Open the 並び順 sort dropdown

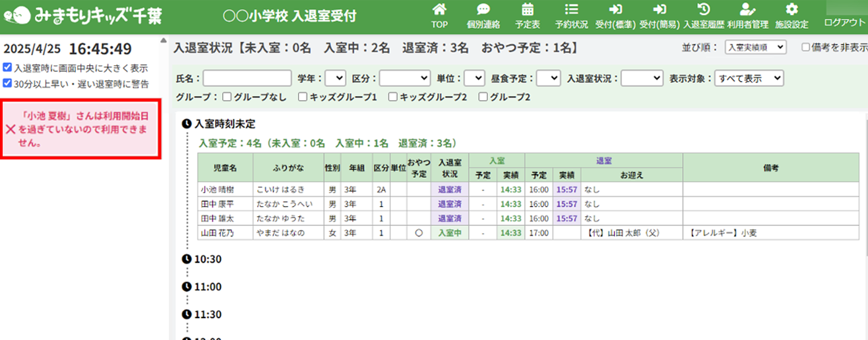(755, 47)
